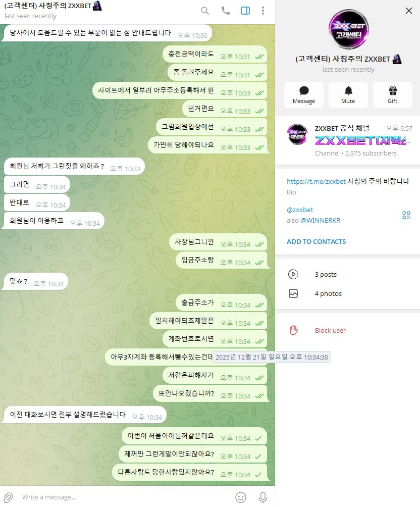Open the 4 photos shared media

coord(348,293)
